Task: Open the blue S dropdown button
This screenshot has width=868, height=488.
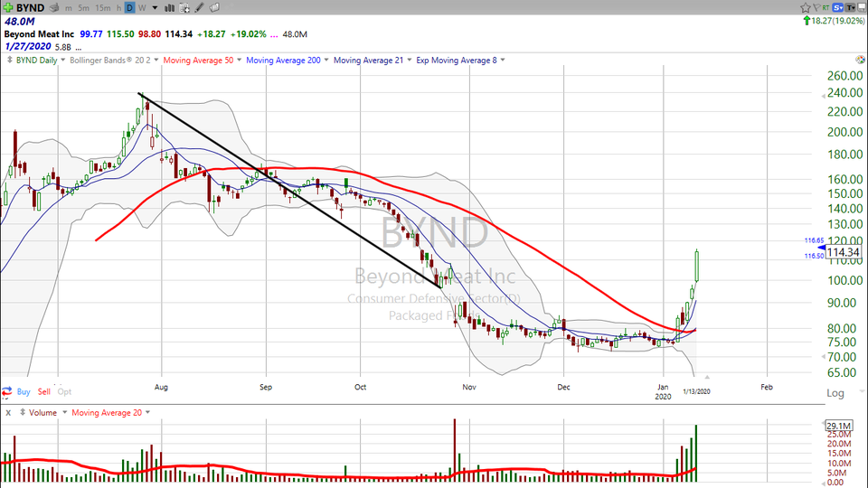Action: pyautogui.click(x=837, y=7)
